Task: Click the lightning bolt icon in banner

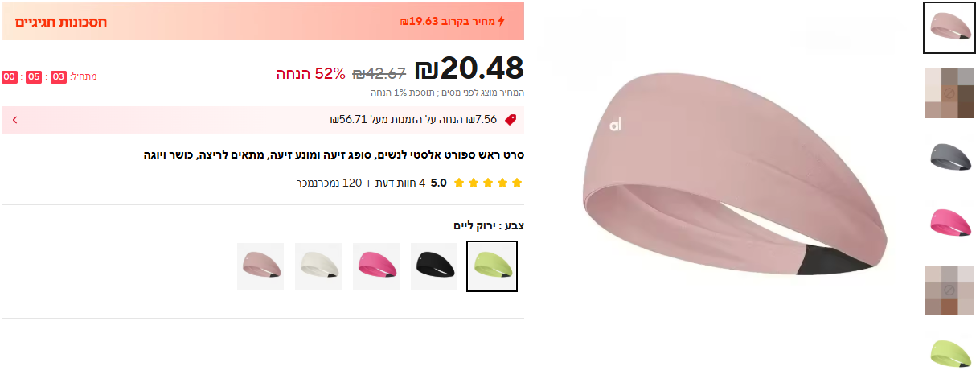Action: (502, 21)
